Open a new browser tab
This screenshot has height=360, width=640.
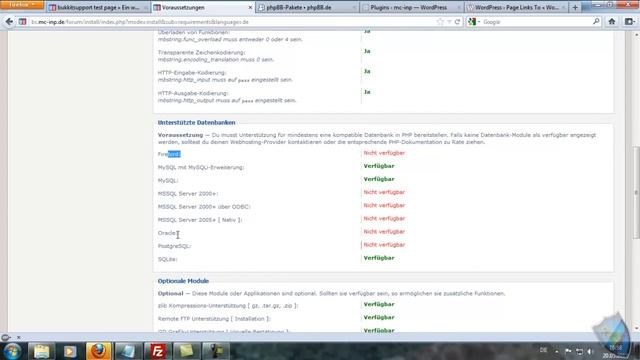[575, 7]
